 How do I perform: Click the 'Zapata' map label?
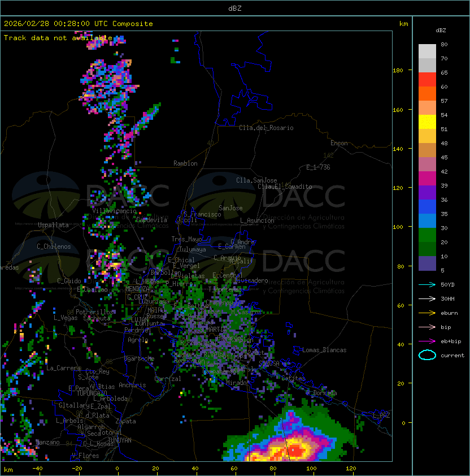125,421
